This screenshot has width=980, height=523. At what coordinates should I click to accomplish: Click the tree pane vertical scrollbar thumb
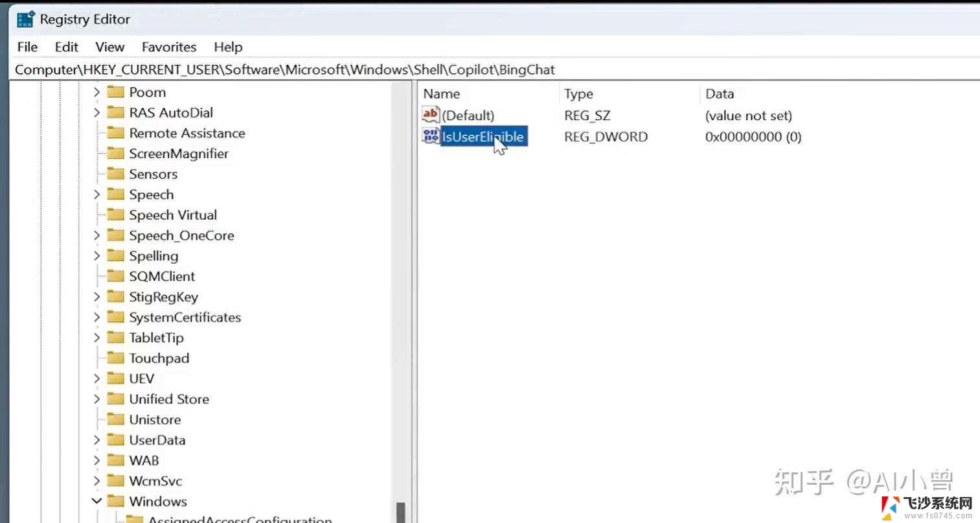coord(401,512)
